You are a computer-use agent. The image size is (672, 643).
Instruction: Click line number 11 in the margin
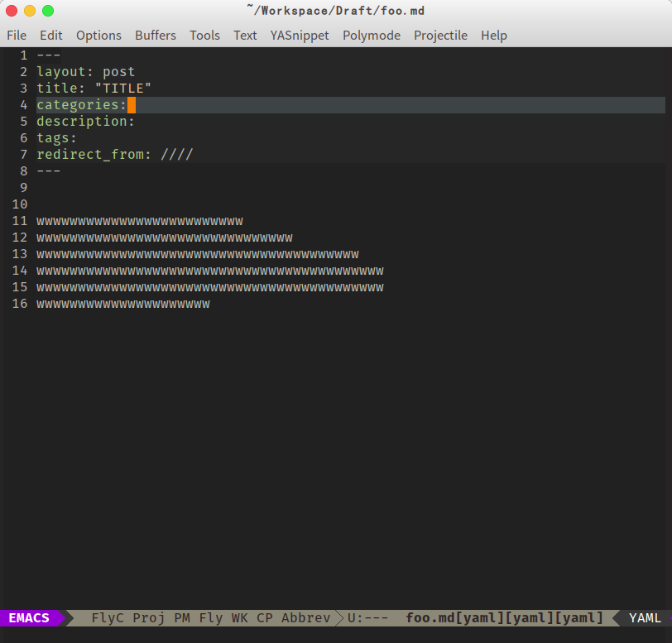pos(20,221)
